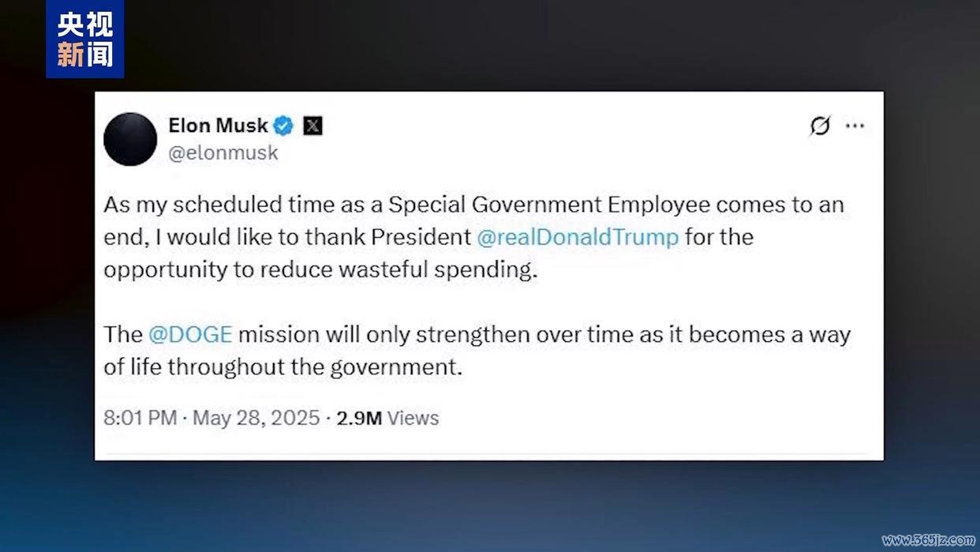The width and height of the screenshot is (980, 552).
Task: Open the Grok slashed-circle icon
Action: click(x=820, y=126)
